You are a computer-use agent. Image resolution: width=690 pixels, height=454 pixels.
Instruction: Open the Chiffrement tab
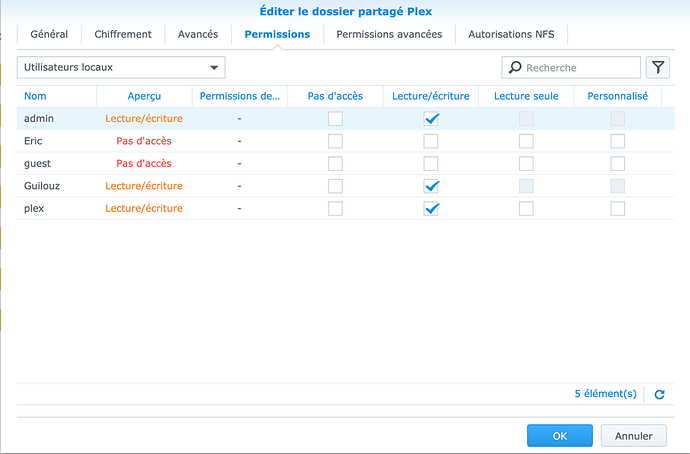123,34
